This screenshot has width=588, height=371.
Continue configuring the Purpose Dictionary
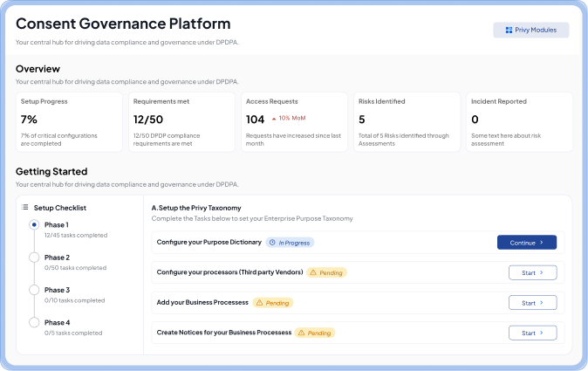[x=527, y=243]
